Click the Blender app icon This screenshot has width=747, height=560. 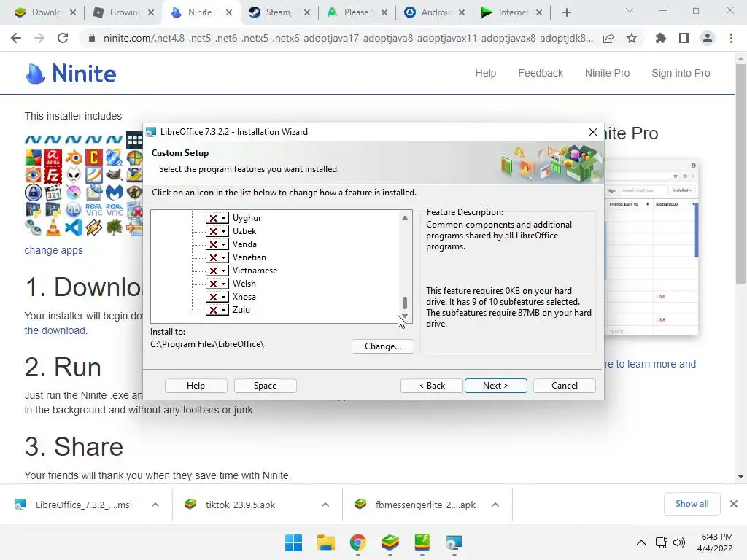click(x=74, y=157)
